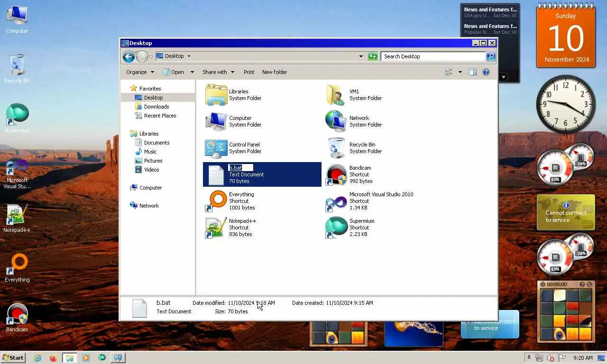Click the 9:20 AM taskbar clock

[583, 358]
